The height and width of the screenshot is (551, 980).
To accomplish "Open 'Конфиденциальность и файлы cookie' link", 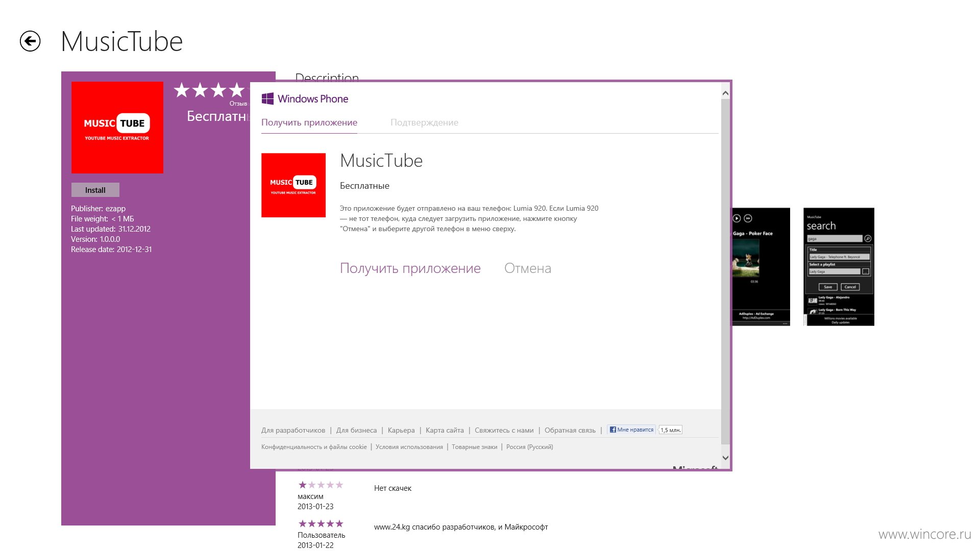I will (314, 447).
